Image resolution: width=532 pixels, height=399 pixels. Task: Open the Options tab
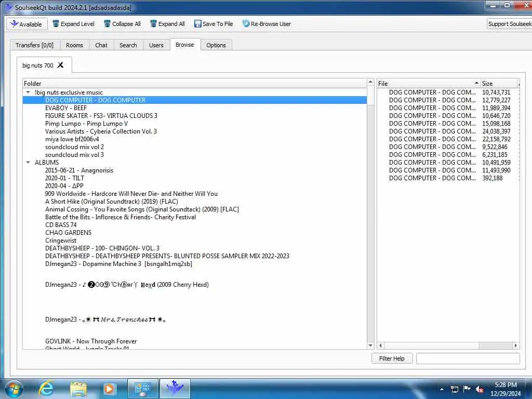[216, 45]
